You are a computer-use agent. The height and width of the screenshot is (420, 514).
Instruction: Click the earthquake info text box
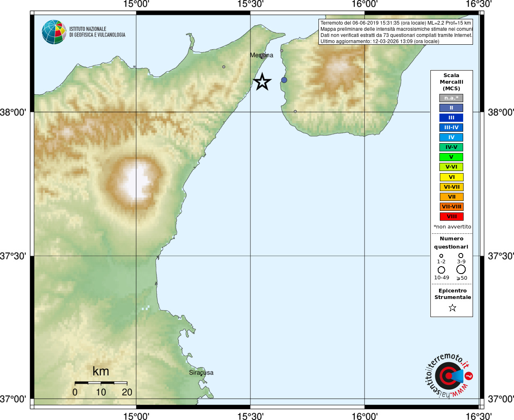click(x=396, y=32)
